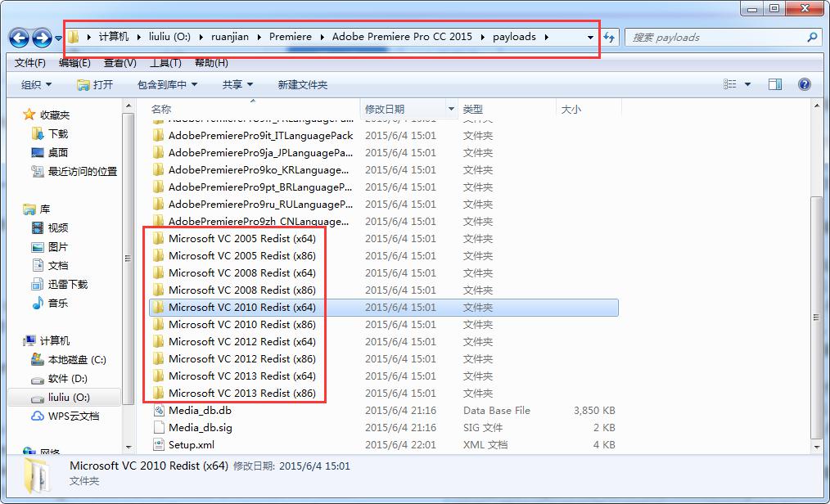Select the 计算机 breadcrumb segment
The height and width of the screenshot is (504, 830).
[113, 37]
